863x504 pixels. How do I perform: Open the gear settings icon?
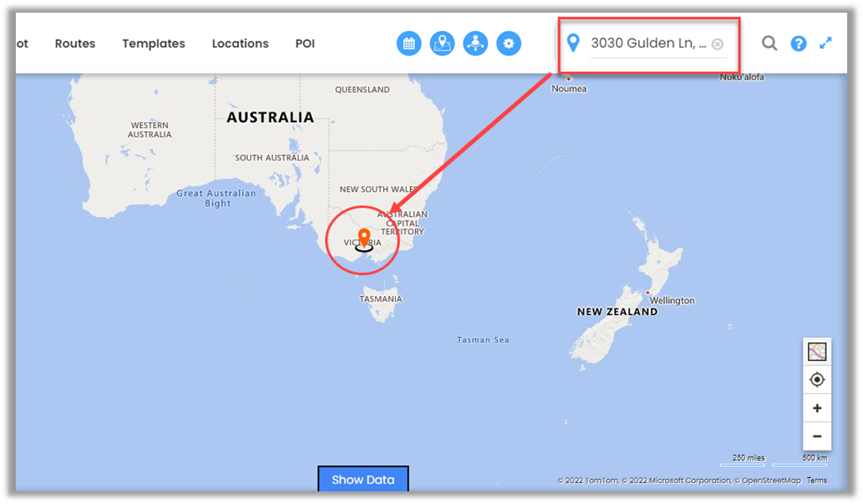[508, 44]
